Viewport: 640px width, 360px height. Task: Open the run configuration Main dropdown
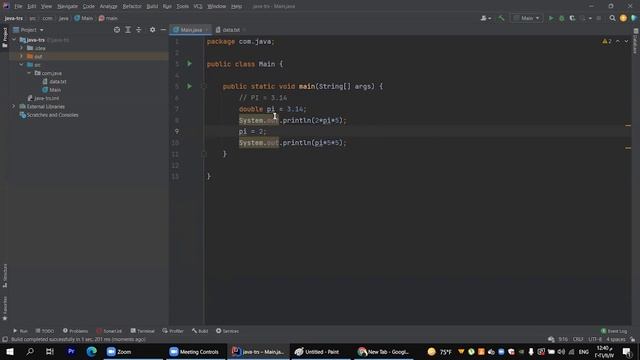point(527,18)
